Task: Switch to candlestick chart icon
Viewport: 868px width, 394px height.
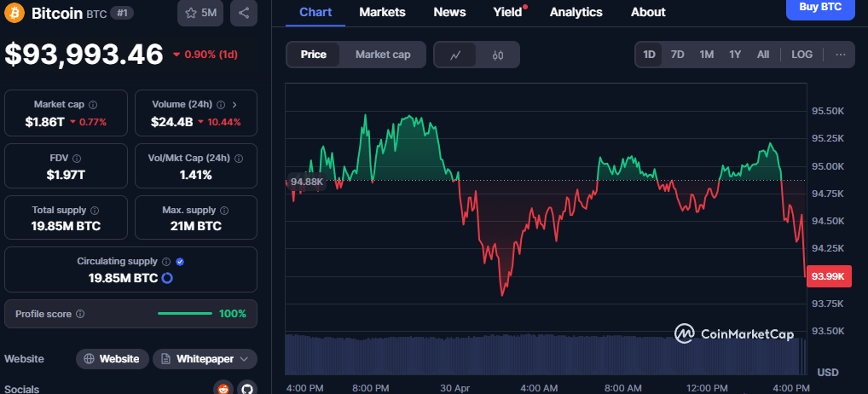Action: coord(498,55)
